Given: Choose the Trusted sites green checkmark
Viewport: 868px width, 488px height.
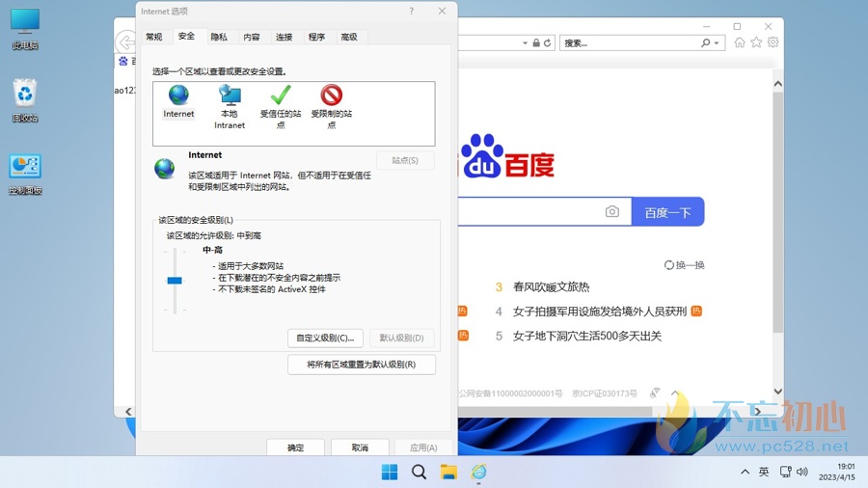Looking at the screenshot, I should [281, 95].
